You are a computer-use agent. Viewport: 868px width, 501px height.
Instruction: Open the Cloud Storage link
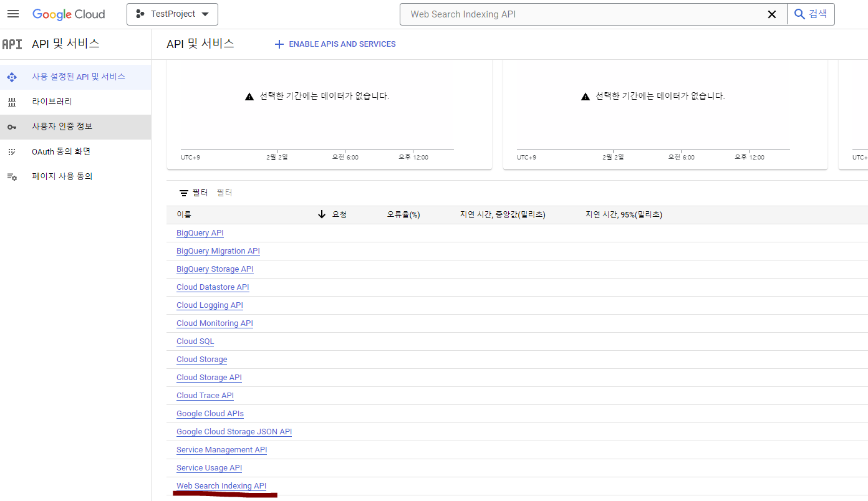[x=202, y=360]
